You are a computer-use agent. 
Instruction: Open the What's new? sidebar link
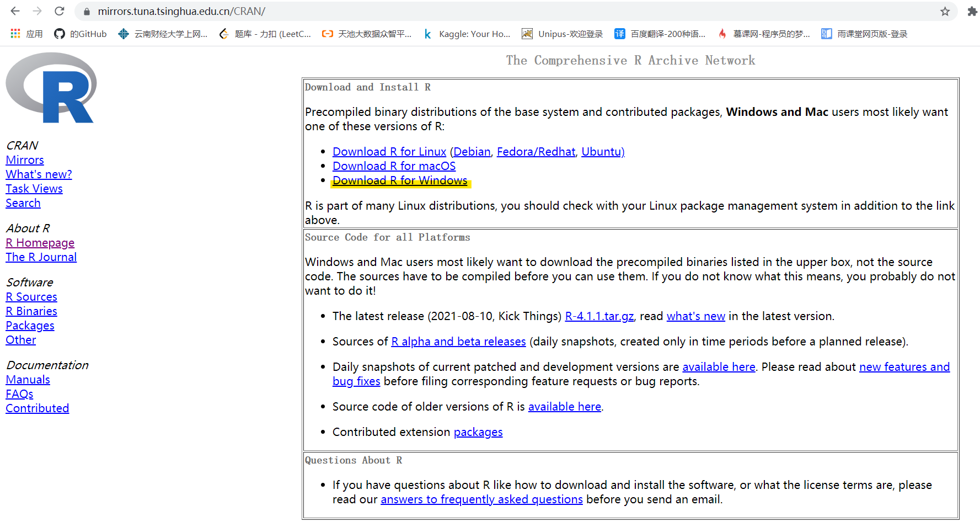(39, 174)
